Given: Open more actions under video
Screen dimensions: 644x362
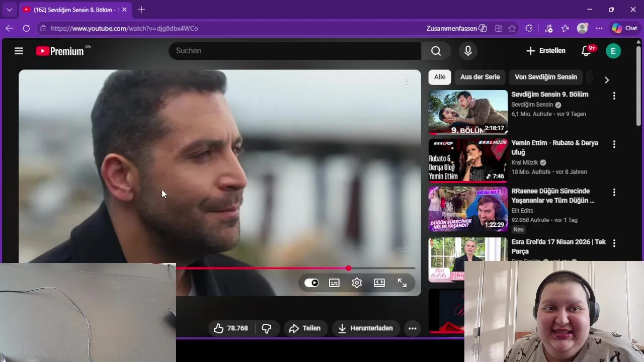Looking at the screenshot, I should point(413,328).
